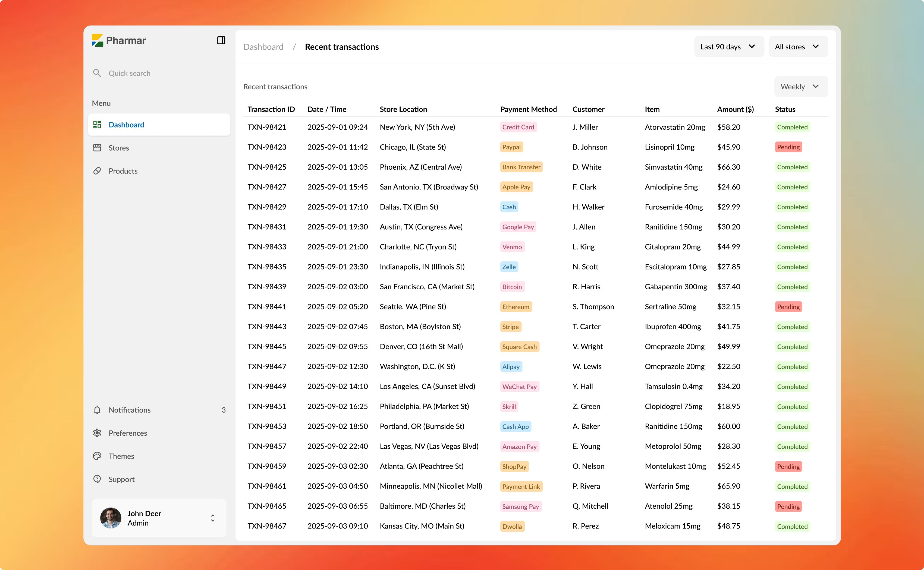Go to the Stores menu item

point(119,148)
